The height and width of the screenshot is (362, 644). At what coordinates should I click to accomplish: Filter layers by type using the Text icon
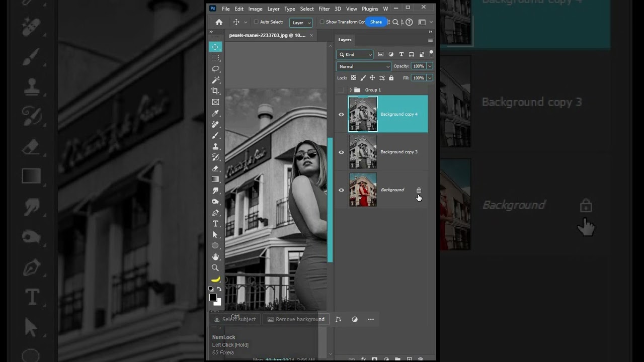point(401,54)
